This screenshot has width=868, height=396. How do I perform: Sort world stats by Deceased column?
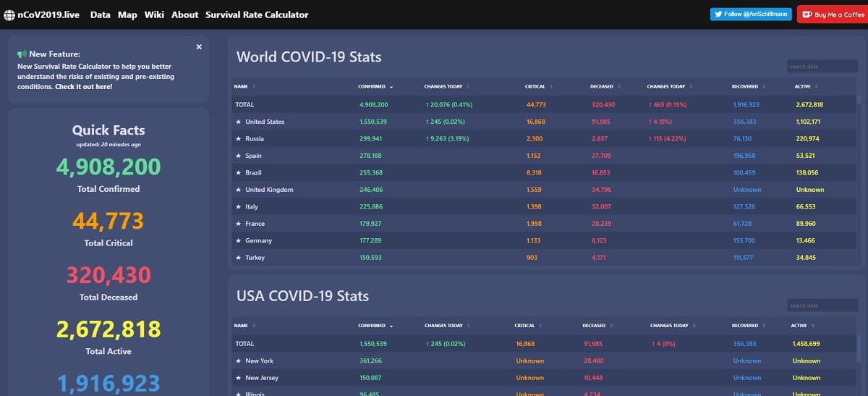click(603, 87)
